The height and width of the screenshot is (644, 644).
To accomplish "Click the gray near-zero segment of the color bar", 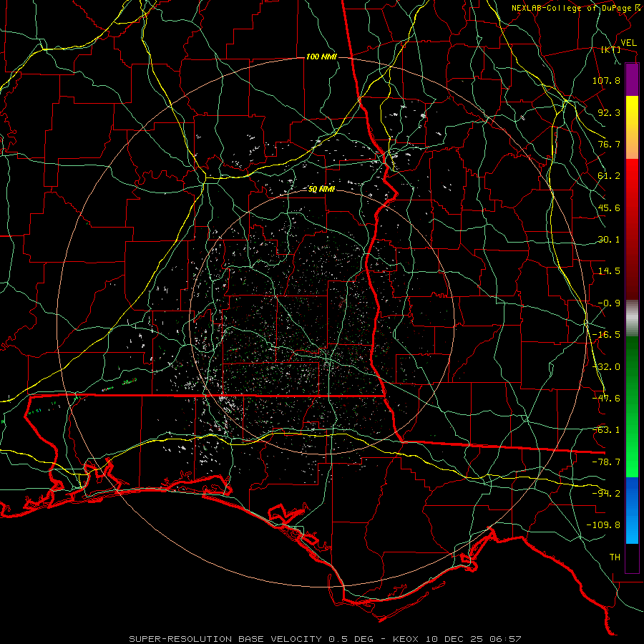I will pos(632,318).
